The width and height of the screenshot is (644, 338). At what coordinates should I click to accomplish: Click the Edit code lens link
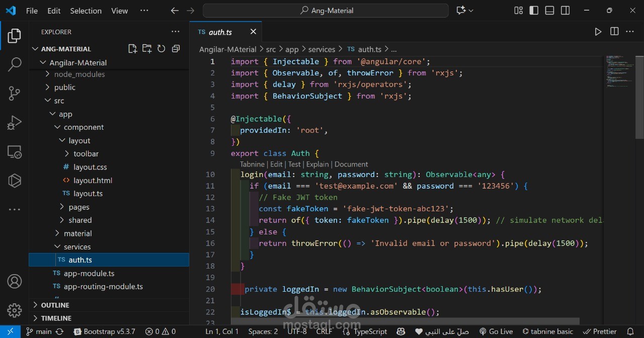click(x=276, y=164)
